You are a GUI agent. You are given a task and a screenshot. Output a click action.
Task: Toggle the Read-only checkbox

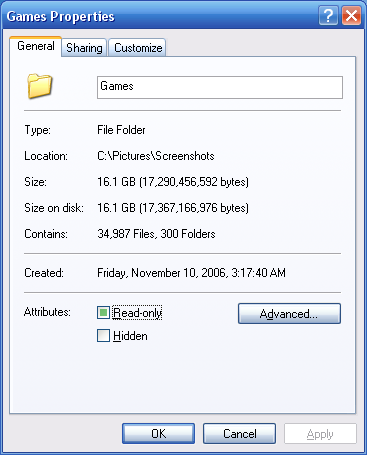[x=103, y=313]
